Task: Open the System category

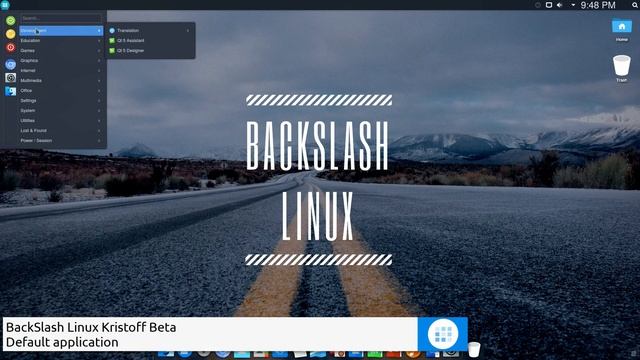Action: pyautogui.click(x=61, y=111)
